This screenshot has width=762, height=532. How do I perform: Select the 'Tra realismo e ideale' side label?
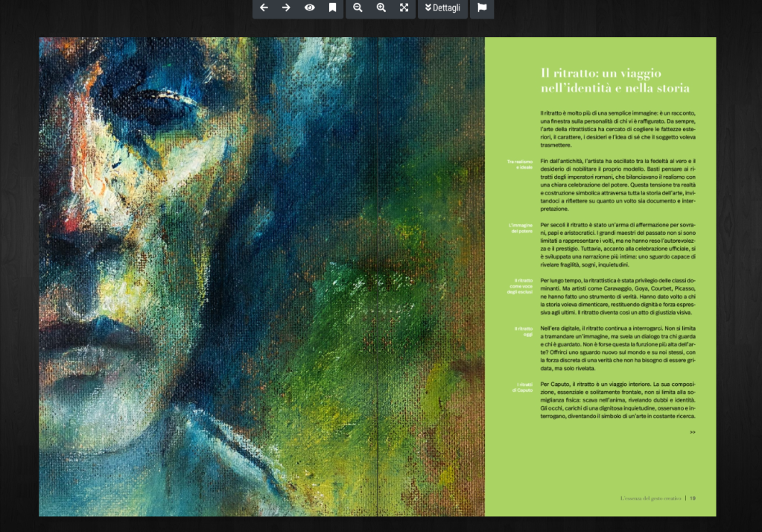point(519,165)
